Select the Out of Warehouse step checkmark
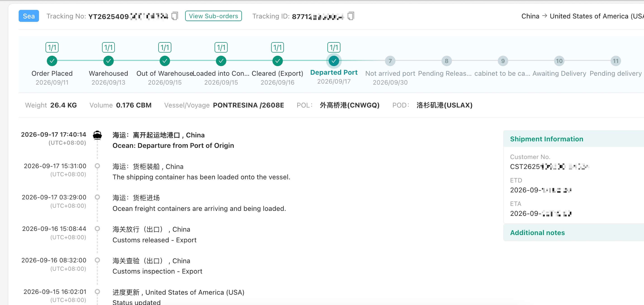 [165, 61]
